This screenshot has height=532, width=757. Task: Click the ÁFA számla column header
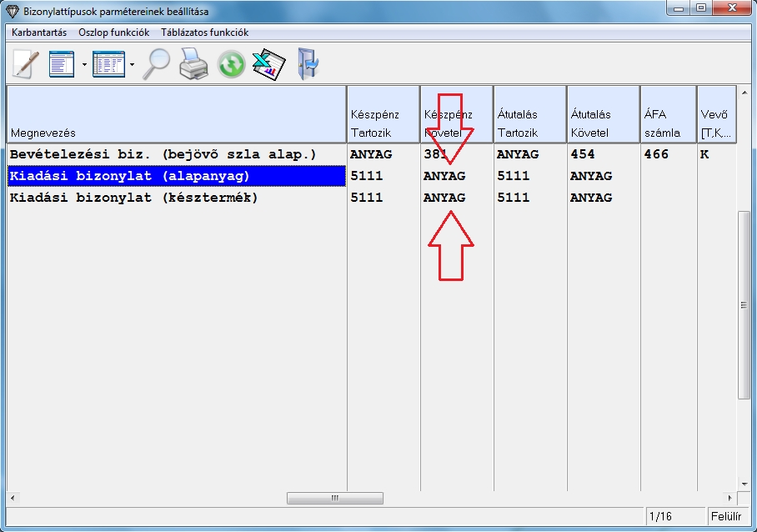[x=668, y=114]
